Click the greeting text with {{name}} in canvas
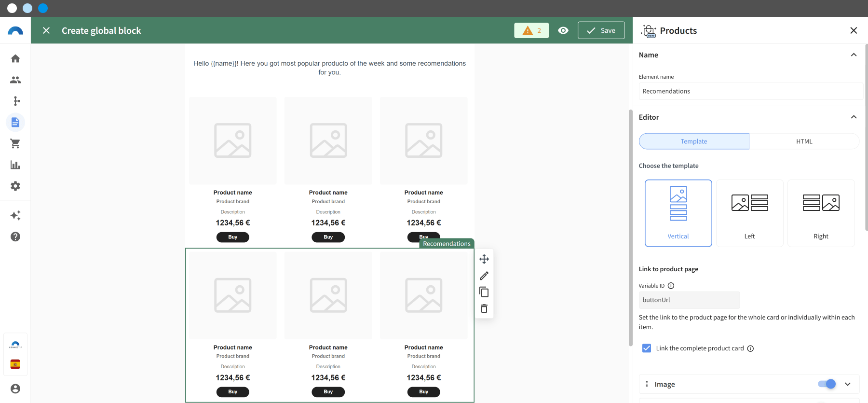 coord(329,68)
